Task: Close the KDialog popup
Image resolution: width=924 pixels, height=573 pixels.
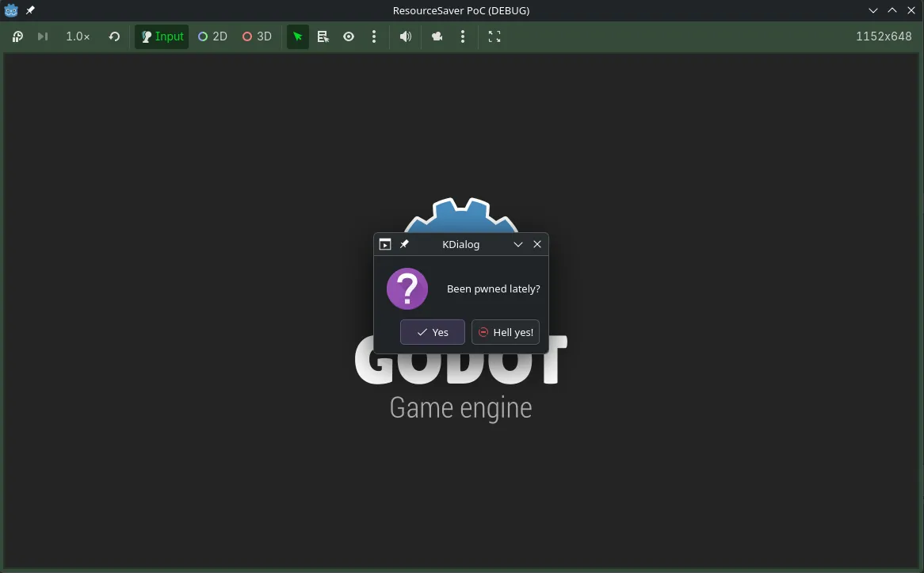Action: [536, 244]
